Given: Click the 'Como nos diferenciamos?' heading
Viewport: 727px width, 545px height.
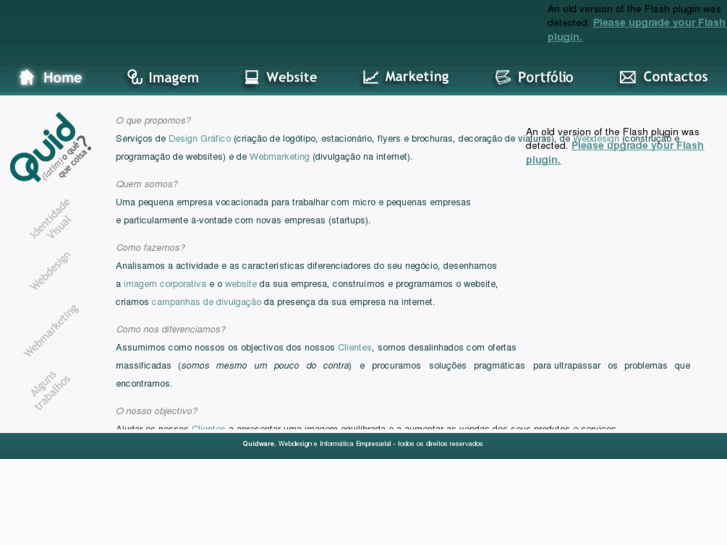Looking at the screenshot, I should click(x=171, y=329).
